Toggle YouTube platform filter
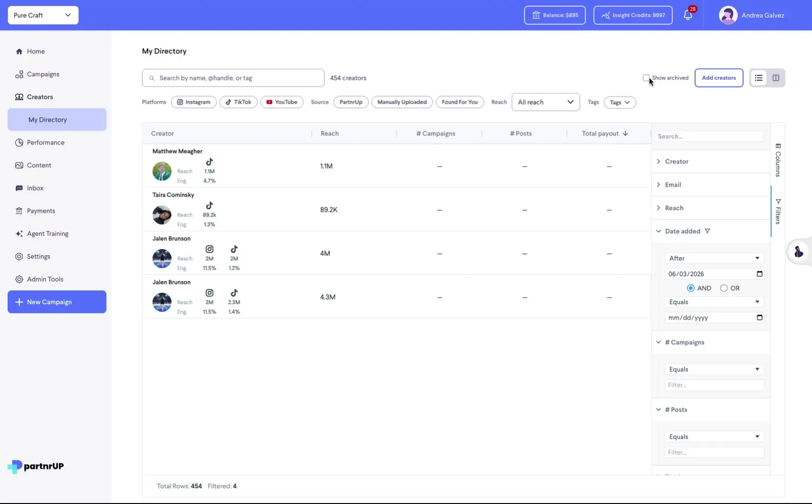This screenshot has width=812, height=504. click(x=282, y=102)
